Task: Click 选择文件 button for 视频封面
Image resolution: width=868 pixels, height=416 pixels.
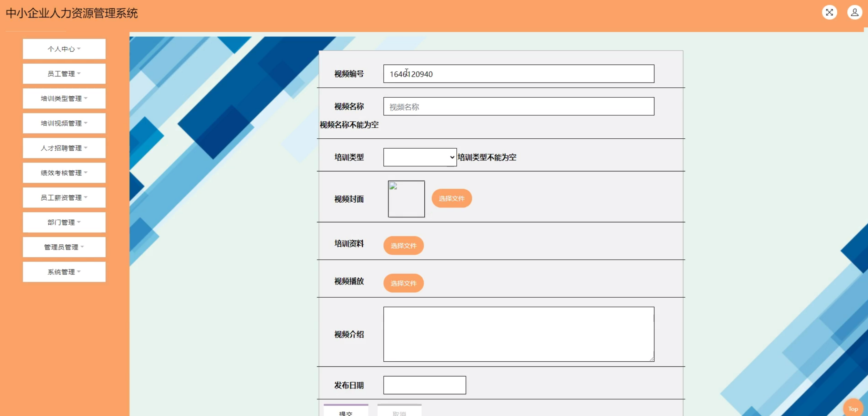Action: coord(451,198)
